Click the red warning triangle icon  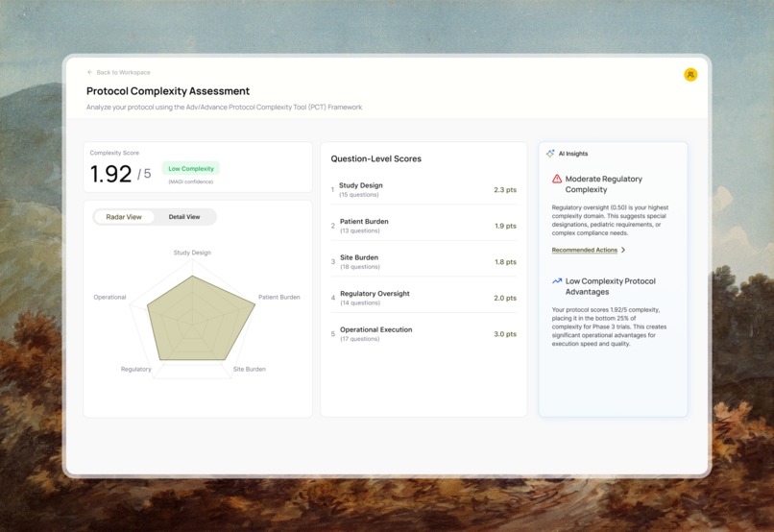557,179
